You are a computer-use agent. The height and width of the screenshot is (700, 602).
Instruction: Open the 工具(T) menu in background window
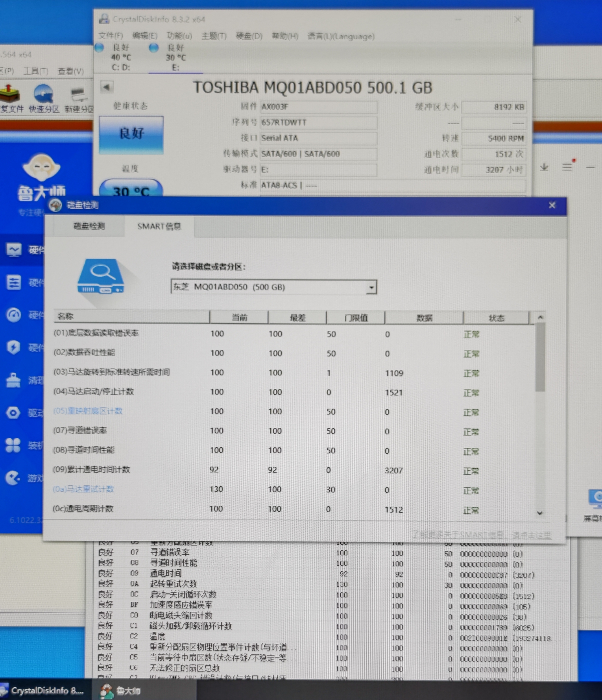[35, 71]
